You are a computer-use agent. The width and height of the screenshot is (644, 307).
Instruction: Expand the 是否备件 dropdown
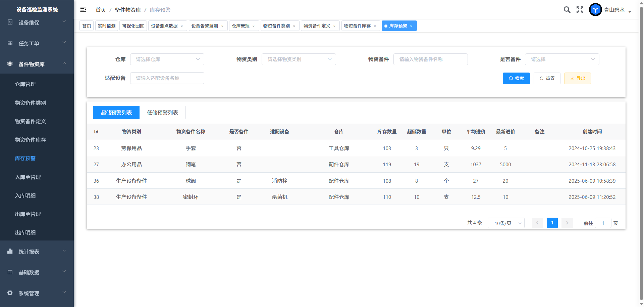tap(562, 59)
